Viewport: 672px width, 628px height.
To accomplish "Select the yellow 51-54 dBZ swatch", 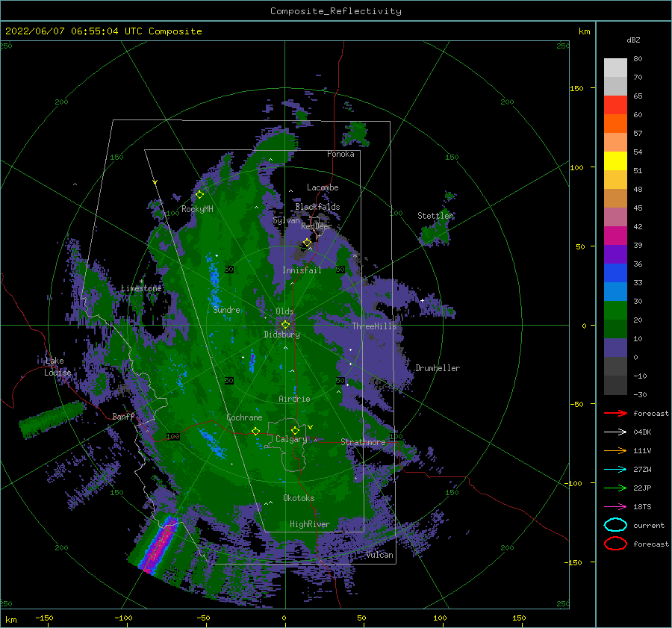I will click(x=615, y=161).
